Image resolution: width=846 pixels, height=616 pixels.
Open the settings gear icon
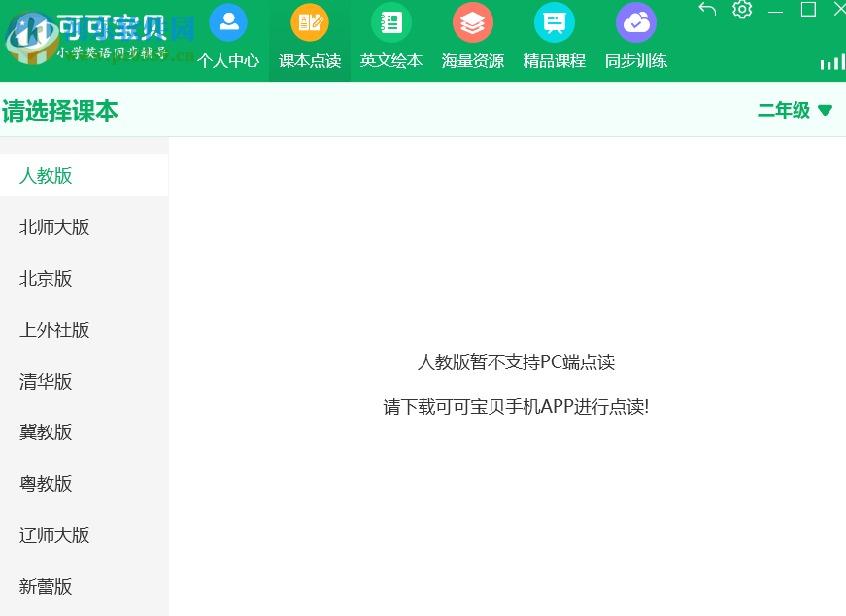click(741, 10)
